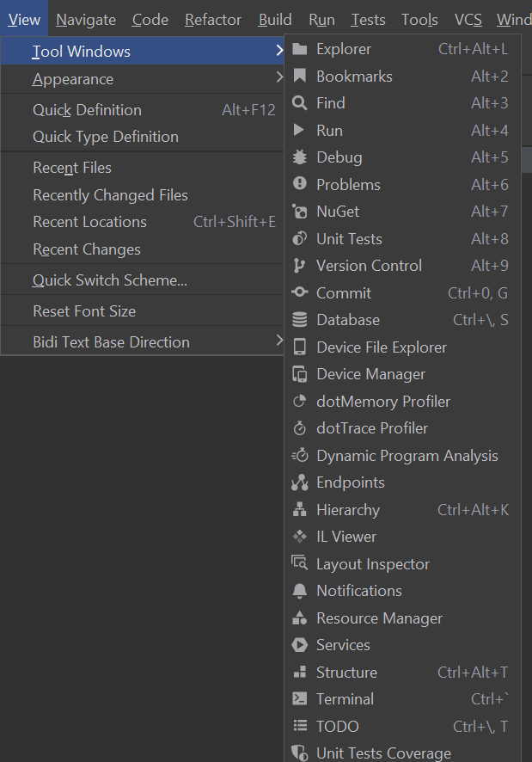Click the IL Viewer icon
Image resolution: width=532 pixels, height=762 pixels.
tap(301, 536)
